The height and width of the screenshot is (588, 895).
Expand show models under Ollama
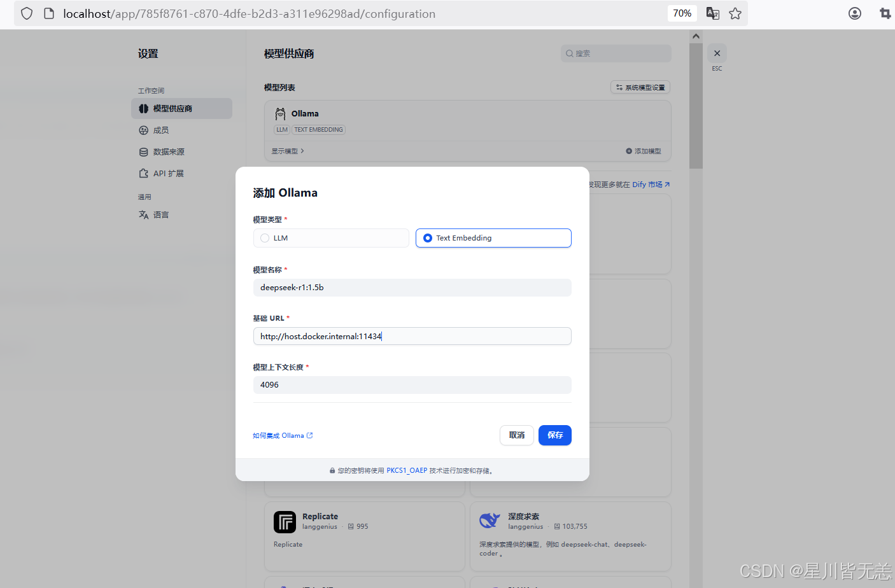288,151
